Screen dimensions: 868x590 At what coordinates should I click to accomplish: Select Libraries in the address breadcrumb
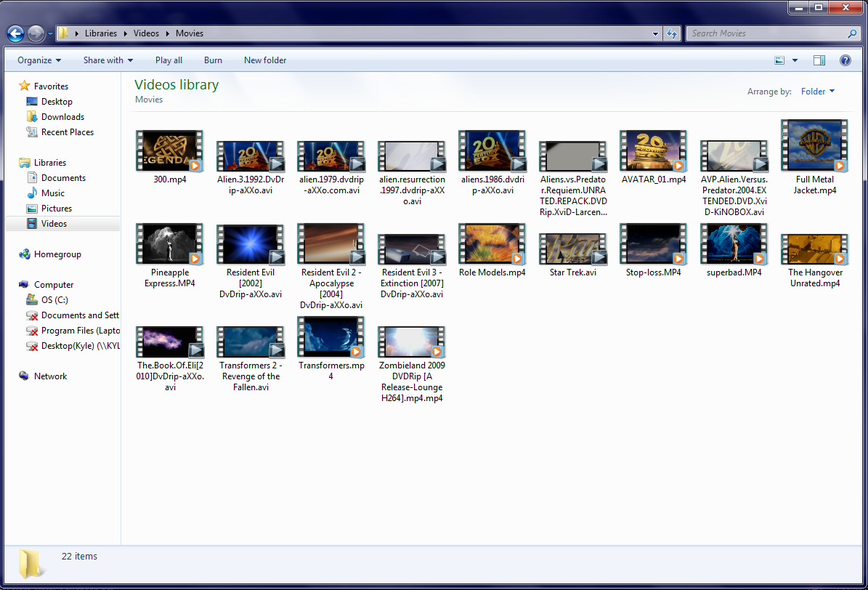click(x=101, y=34)
